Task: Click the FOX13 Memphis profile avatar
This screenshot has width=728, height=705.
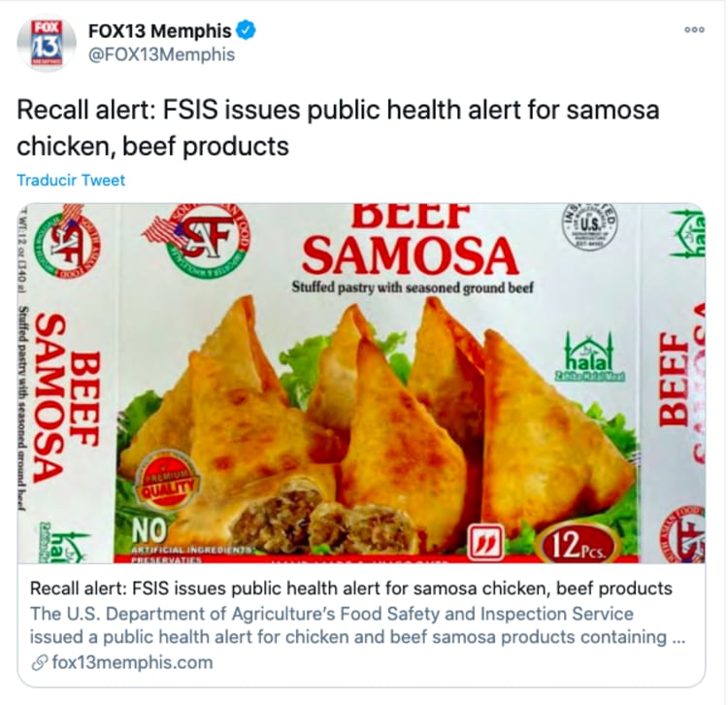Action: tap(47, 44)
